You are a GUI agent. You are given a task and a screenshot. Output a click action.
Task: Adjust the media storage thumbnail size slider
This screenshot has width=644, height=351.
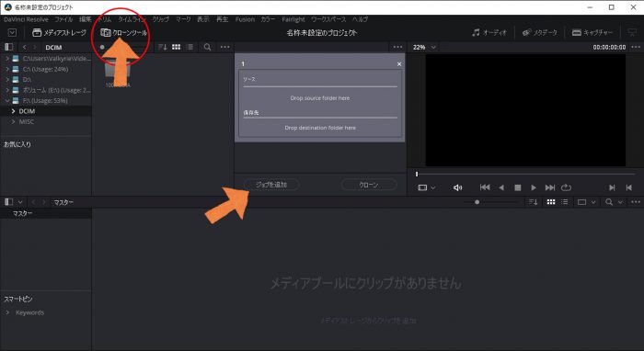point(102,47)
